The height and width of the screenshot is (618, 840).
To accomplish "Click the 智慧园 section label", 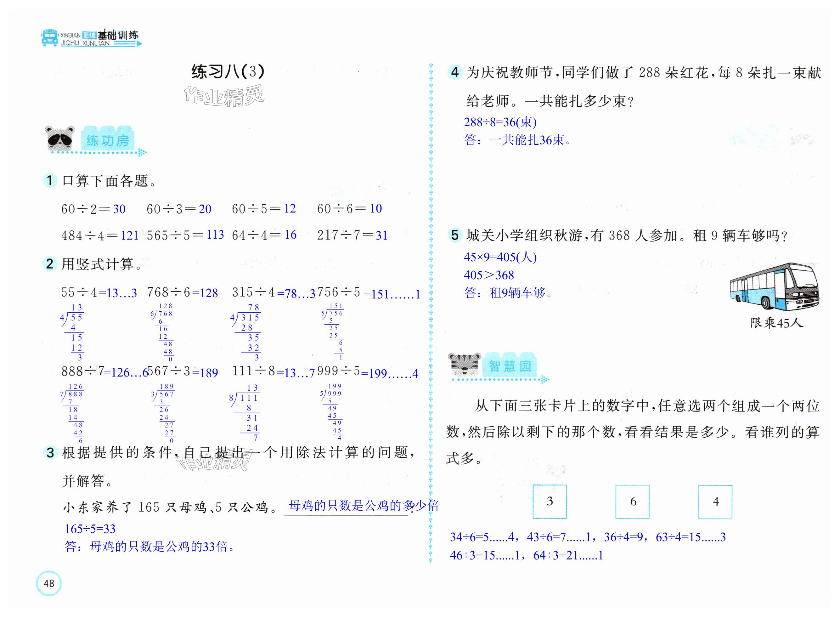I will 510,366.
